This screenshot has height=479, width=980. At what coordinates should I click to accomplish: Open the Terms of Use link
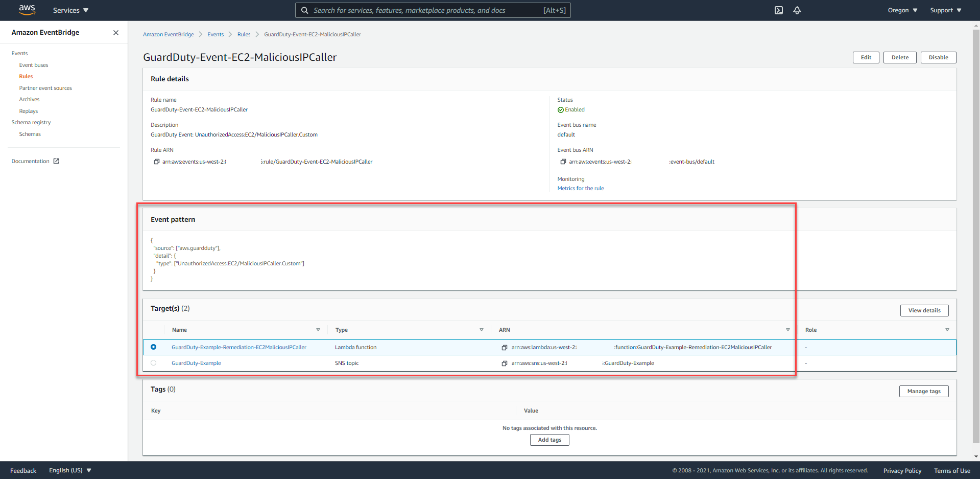tap(952, 470)
